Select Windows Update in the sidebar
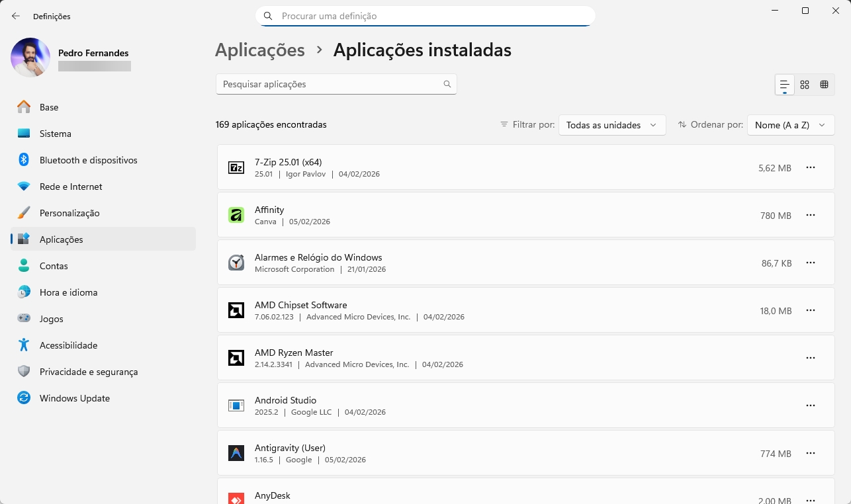 [x=75, y=398]
